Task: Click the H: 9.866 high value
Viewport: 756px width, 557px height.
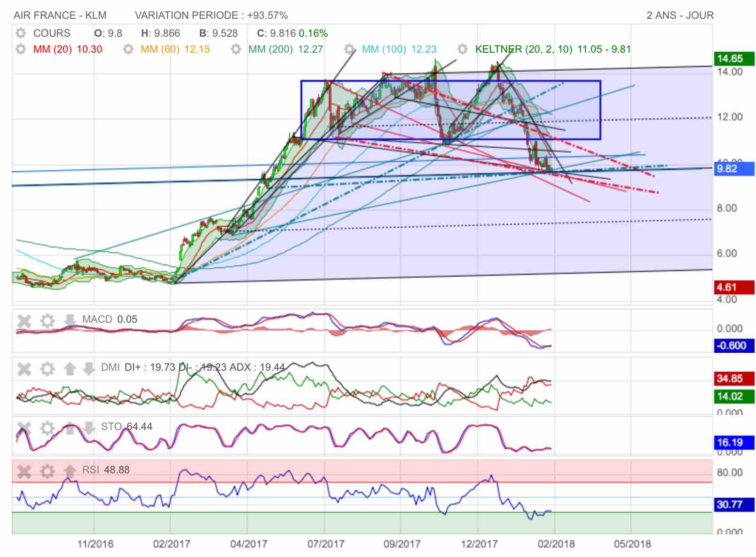Action: [160, 33]
